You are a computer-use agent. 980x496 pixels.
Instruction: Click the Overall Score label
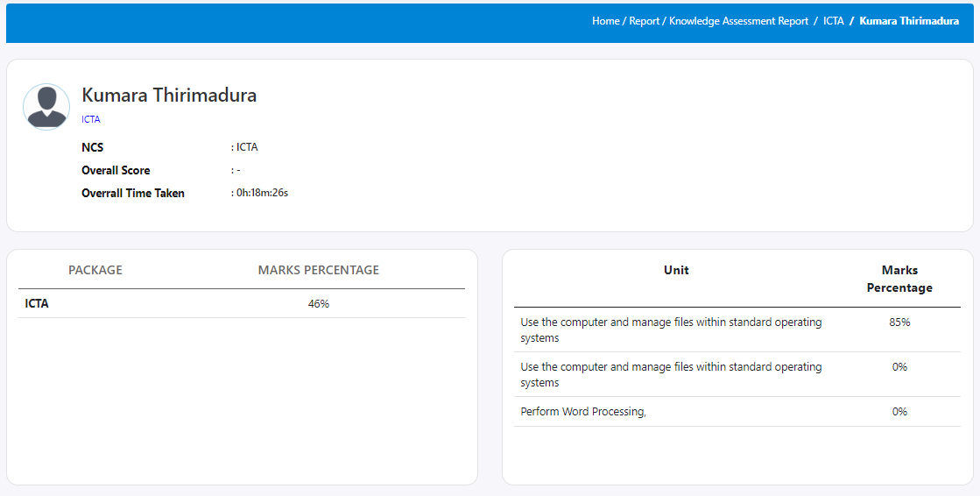116,170
